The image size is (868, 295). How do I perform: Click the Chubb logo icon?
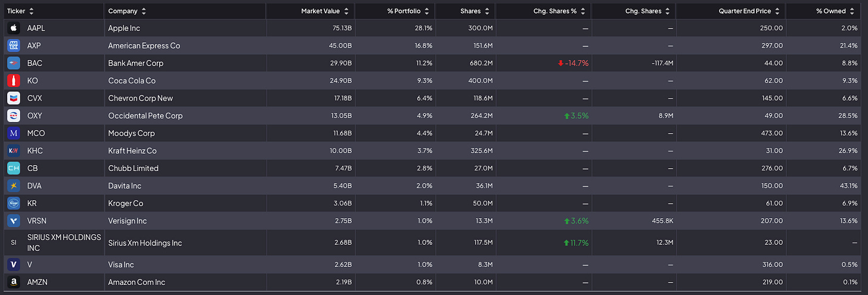tap(14, 168)
